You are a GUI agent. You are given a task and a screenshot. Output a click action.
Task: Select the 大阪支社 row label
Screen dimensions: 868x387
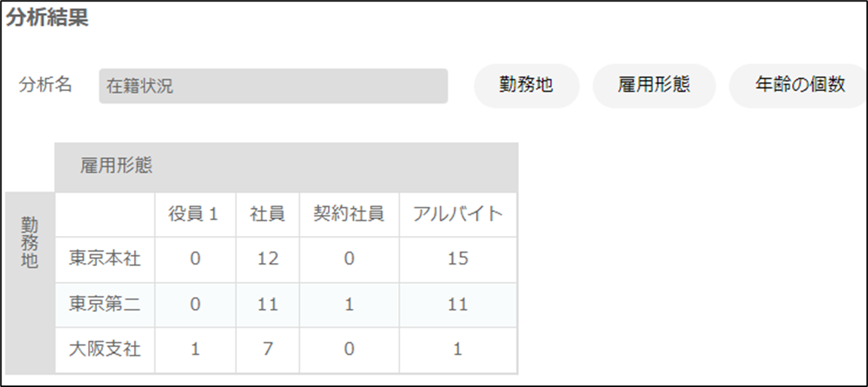point(105,350)
